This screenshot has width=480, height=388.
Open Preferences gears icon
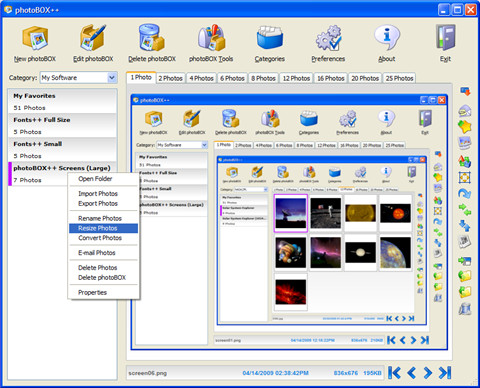328,38
